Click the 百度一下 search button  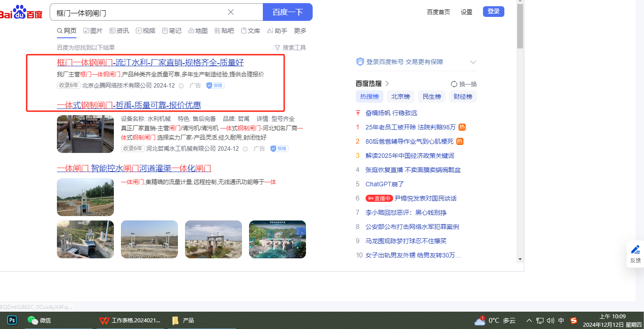coord(288,12)
